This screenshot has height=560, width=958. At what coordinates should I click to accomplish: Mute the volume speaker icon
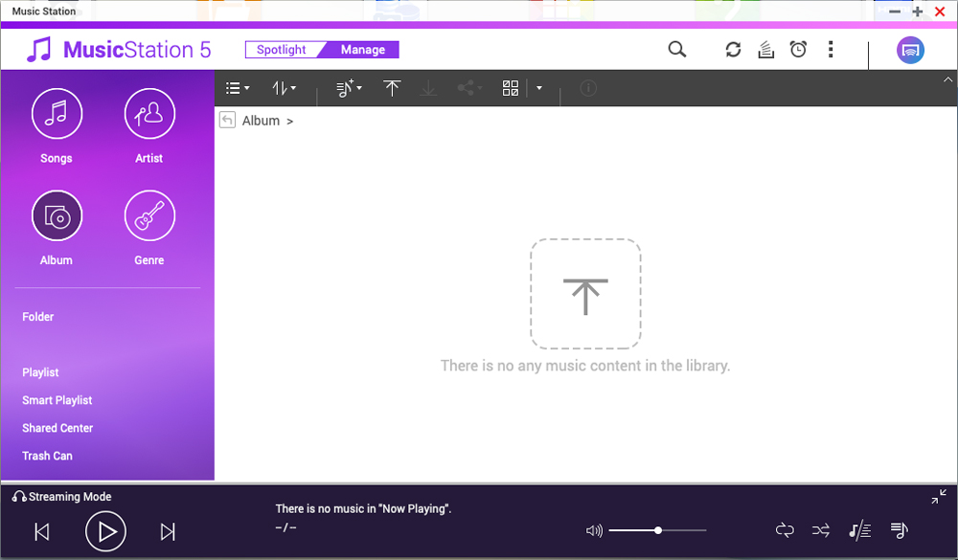pos(595,530)
